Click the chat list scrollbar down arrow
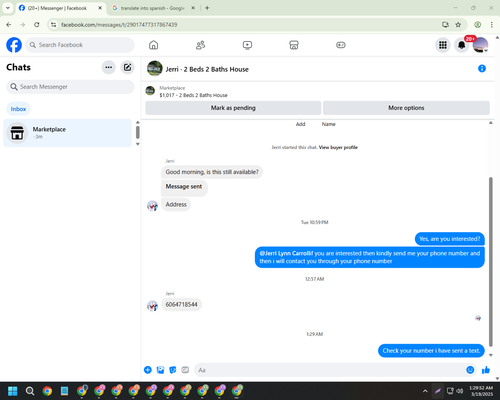The height and width of the screenshot is (400, 500). (138, 144)
